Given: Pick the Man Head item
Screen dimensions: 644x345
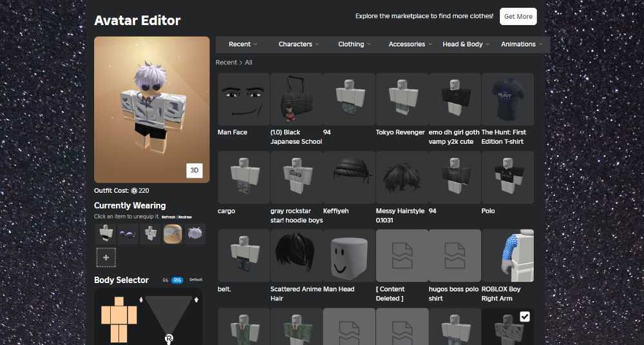Looking at the screenshot, I should click(349, 255).
